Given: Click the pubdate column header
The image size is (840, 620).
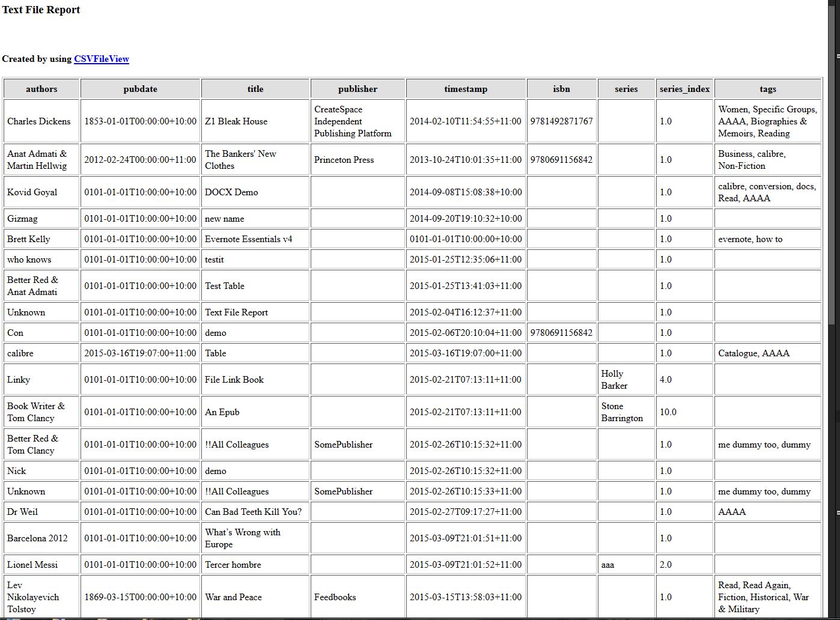Looking at the screenshot, I should (140, 89).
